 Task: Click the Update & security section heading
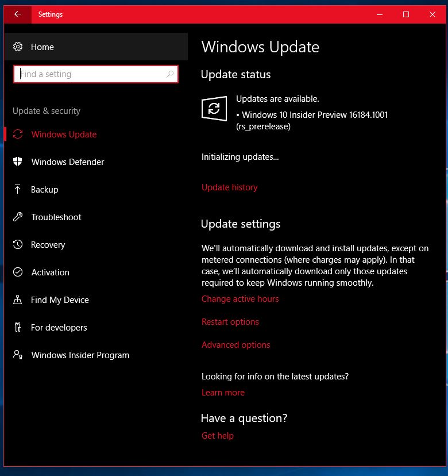(47, 111)
